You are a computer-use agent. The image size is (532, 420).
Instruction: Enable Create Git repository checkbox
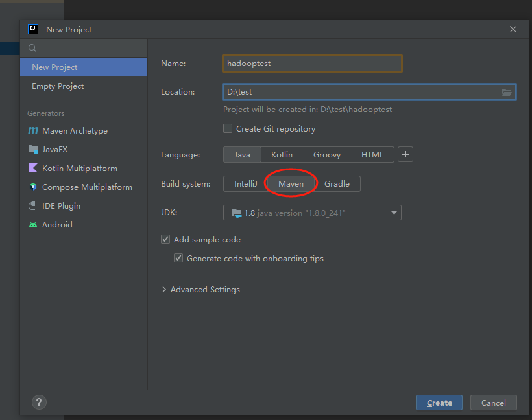(x=228, y=129)
